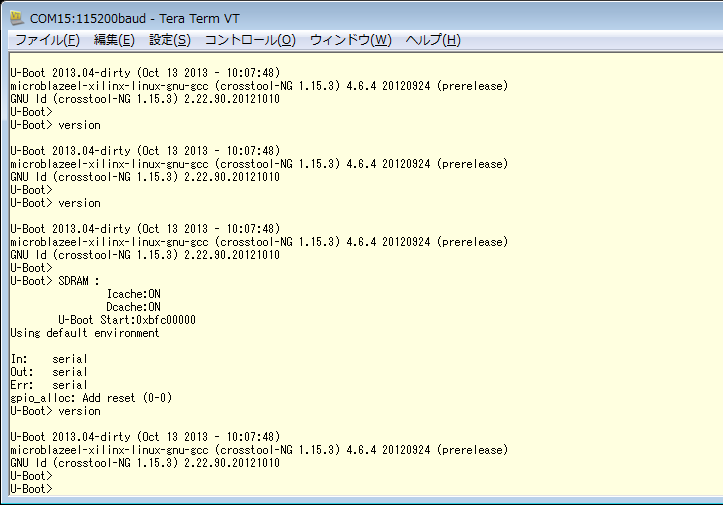This screenshot has width=723, height=505.
Task: Click the 'Out: serial' line
Action: click(x=49, y=372)
